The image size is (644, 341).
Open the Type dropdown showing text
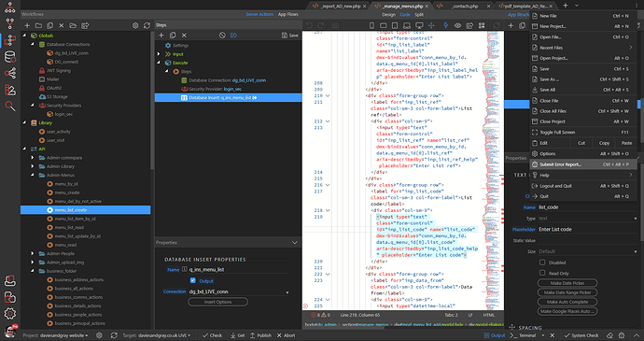[588, 219]
